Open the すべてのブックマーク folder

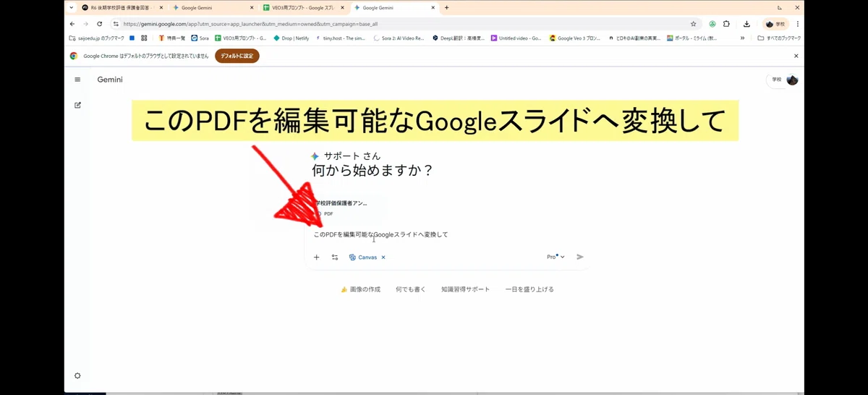pos(779,38)
